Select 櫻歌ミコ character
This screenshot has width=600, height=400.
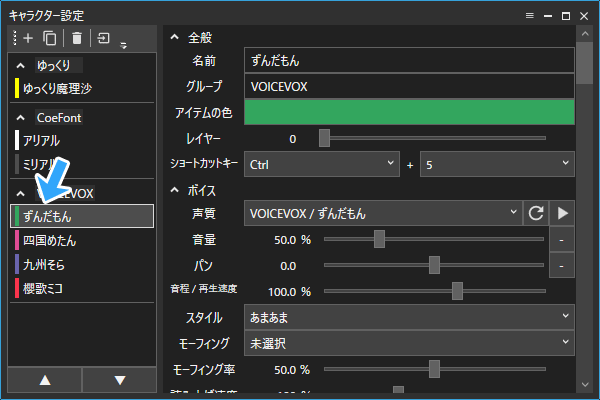[x=82, y=288]
